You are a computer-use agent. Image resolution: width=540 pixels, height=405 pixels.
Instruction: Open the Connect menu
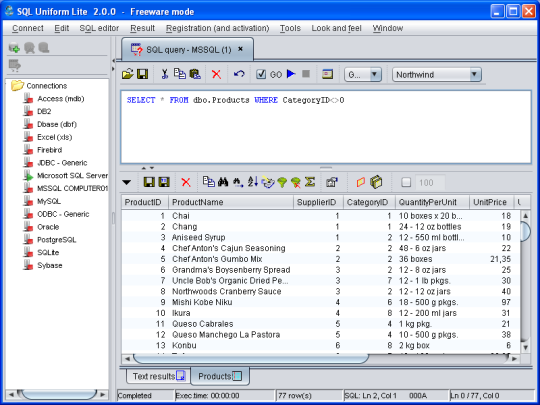pyautogui.click(x=28, y=28)
